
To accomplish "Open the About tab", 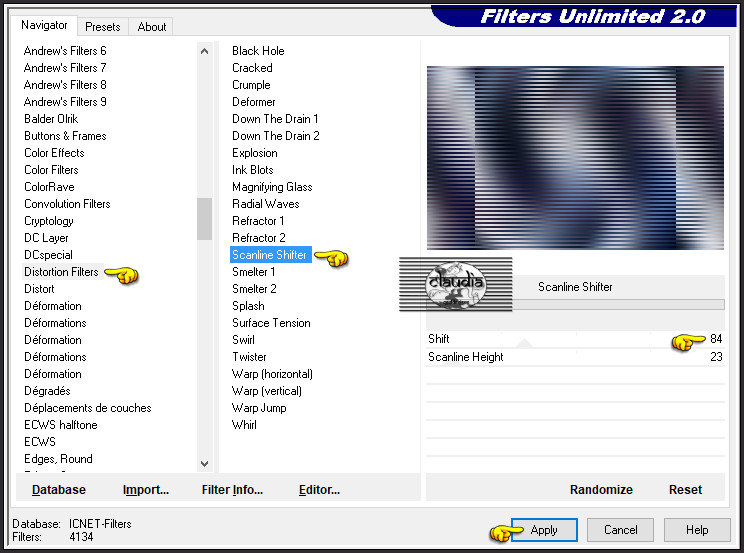I will point(152,27).
